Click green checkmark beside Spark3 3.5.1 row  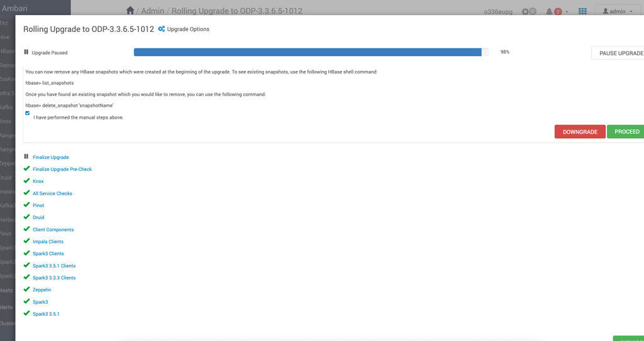pos(26,313)
